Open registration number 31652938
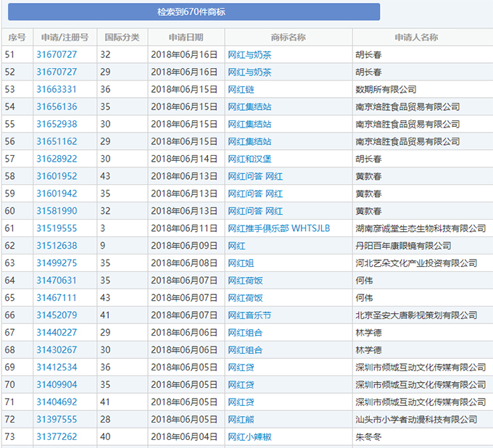493x448 pixels. coord(57,124)
